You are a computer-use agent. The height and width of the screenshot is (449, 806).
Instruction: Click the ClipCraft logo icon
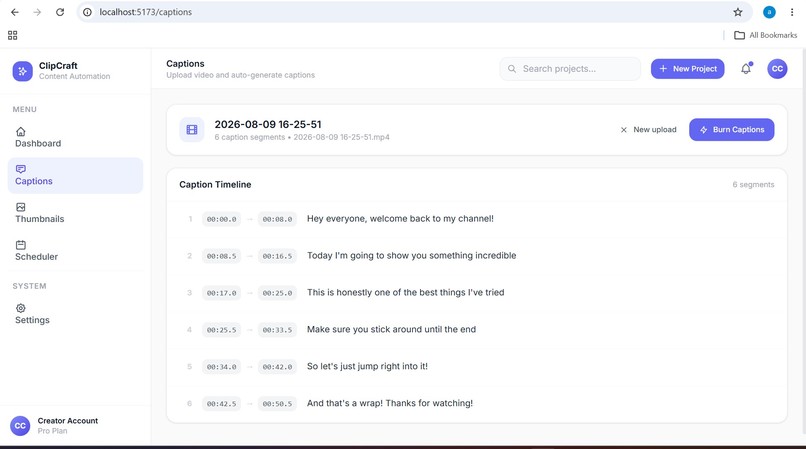tap(22, 71)
